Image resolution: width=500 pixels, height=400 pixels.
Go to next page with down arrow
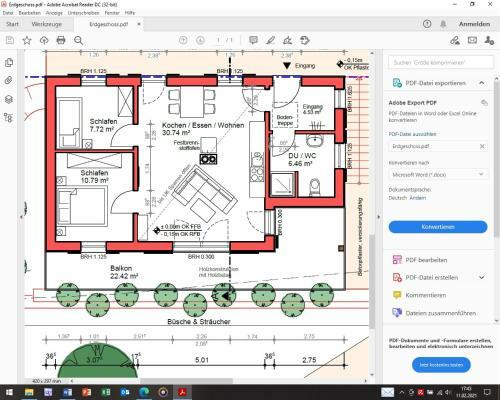200,40
